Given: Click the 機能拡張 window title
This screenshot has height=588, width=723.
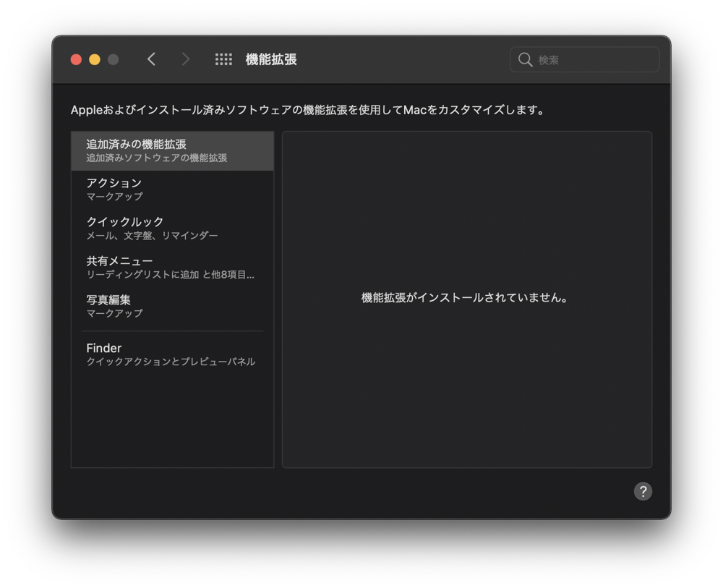Looking at the screenshot, I should click(x=271, y=59).
